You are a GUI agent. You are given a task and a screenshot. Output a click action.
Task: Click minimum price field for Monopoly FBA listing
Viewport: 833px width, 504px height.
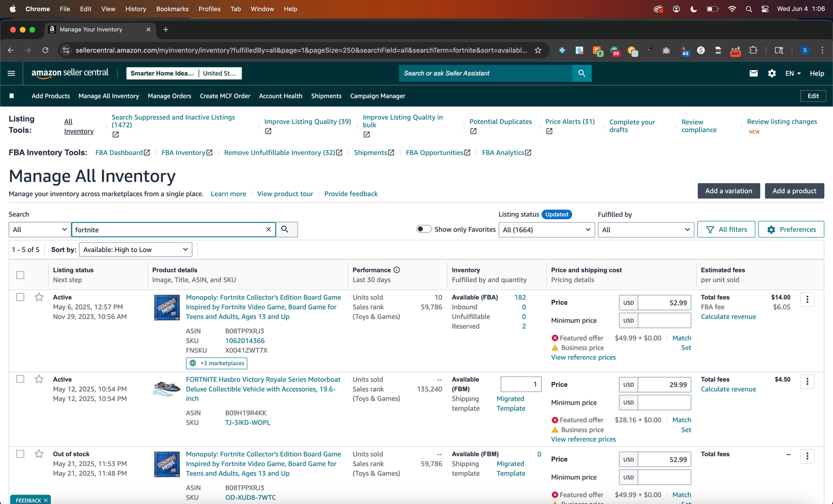664,320
